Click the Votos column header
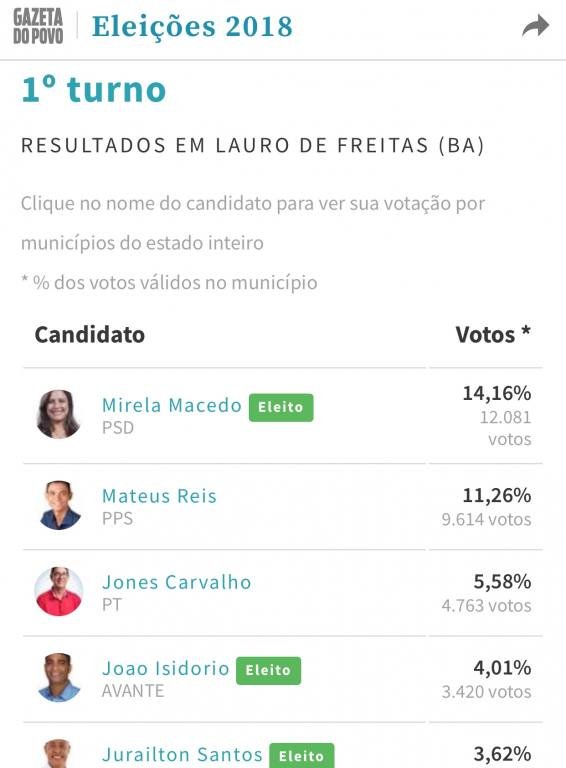This screenshot has height=768, width=566. pyautogui.click(x=493, y=335)
